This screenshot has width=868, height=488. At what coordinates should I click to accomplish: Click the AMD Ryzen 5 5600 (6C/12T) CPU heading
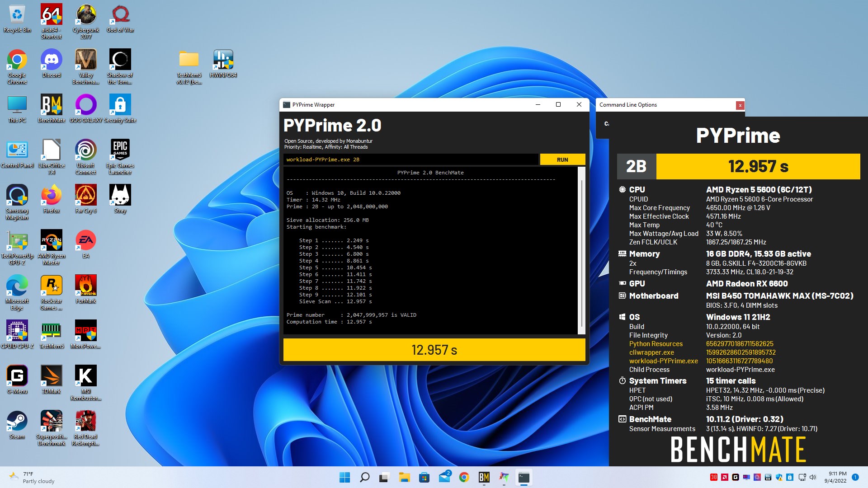pos(759,190)
